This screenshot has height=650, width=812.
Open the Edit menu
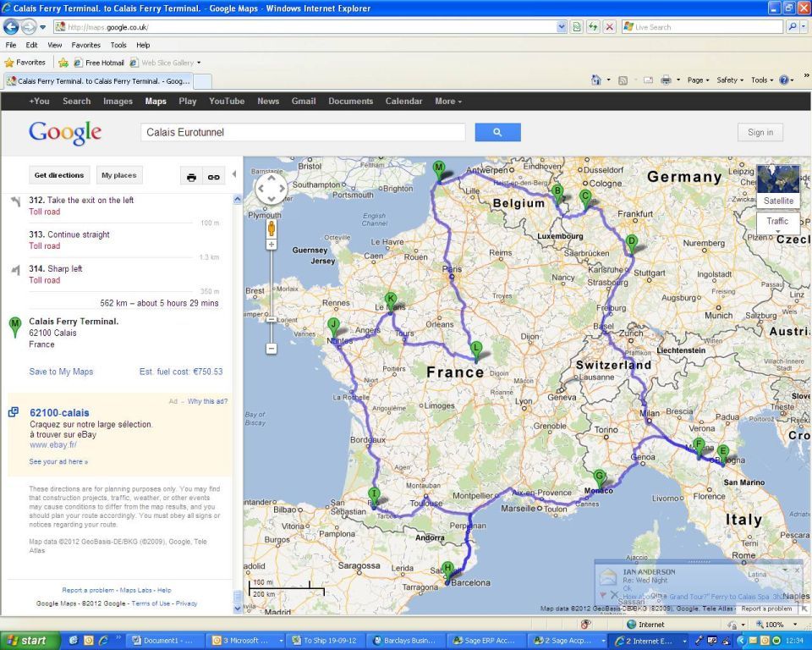point(31,45)
